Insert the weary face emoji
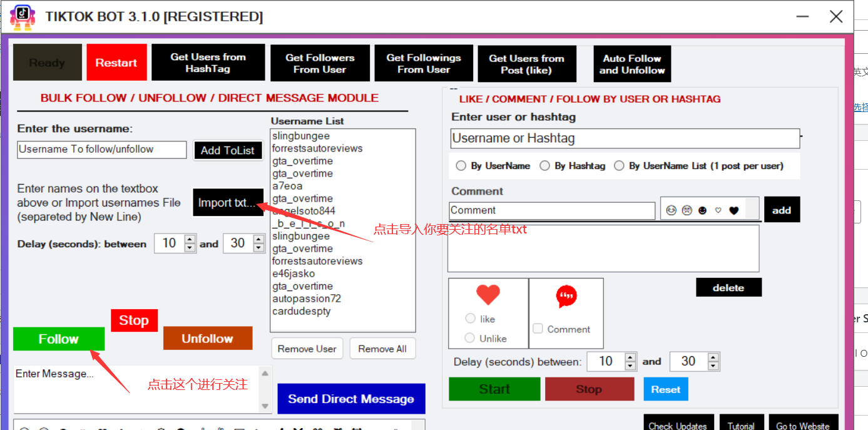Image resolution: width=868 pixels, height=430 pixels. pyautogui.click(x=687, y=211)
